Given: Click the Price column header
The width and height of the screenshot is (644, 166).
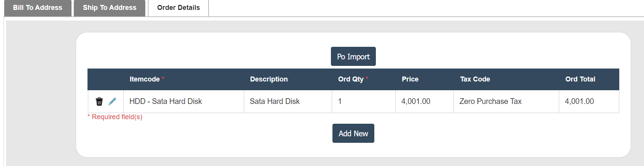Looking at the screenshot, I should pyautogui.click(x=410, y=79).
